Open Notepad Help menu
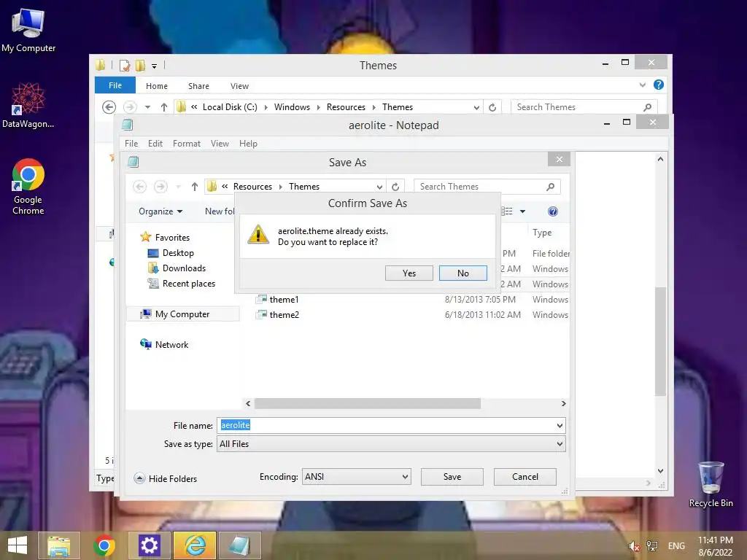 248,144
